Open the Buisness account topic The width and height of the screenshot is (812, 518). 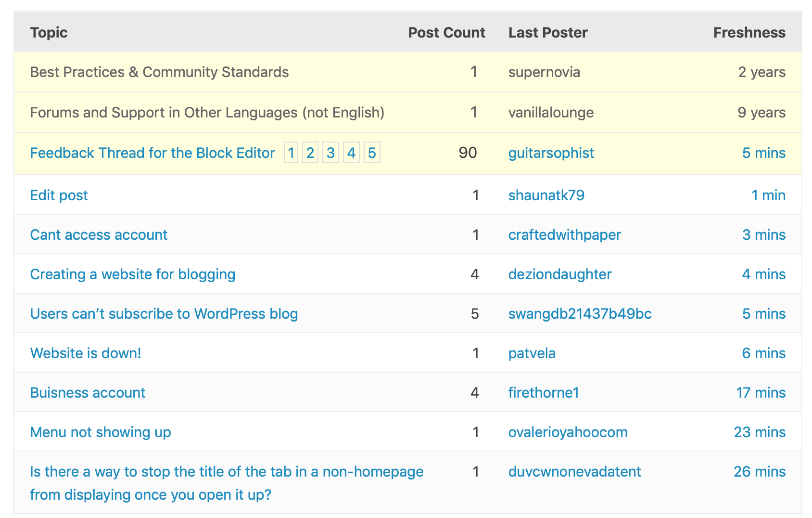pos(87,392)
